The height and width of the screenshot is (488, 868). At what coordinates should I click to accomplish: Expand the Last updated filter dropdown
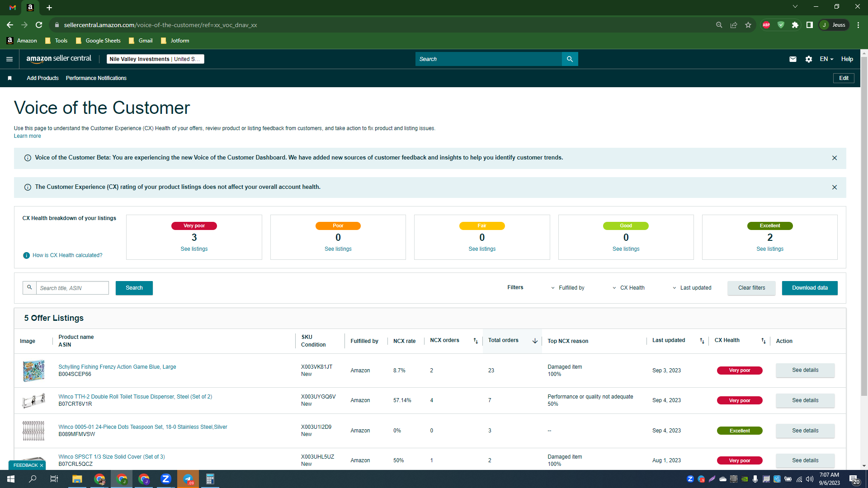click(692, 288)
